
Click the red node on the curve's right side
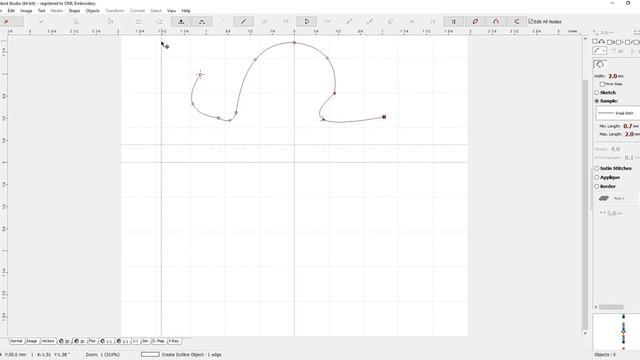coord(334,93)
